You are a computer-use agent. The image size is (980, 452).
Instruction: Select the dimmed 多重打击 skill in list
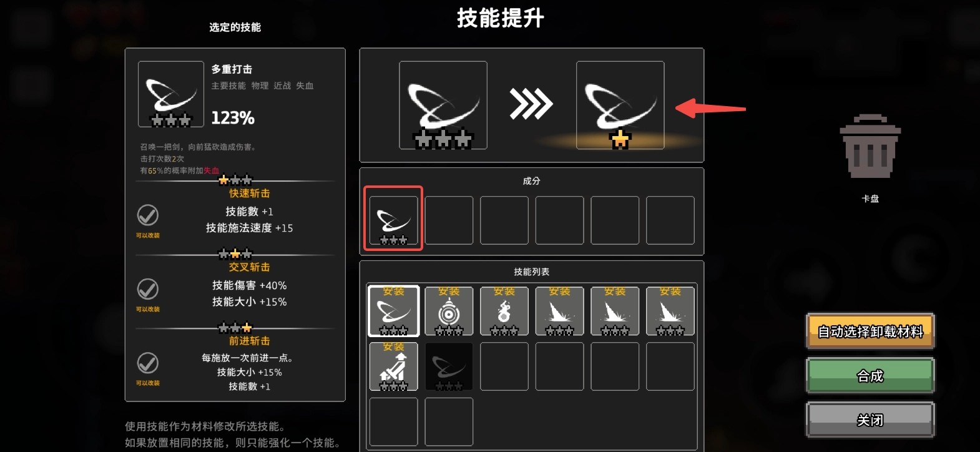pos(449,366)
